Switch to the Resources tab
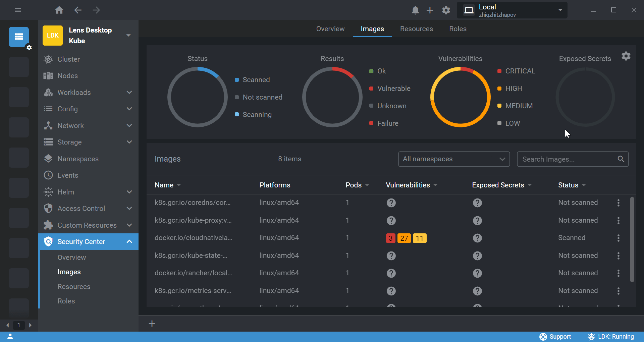Screen dimensions: 644x342 coord(416,29)
